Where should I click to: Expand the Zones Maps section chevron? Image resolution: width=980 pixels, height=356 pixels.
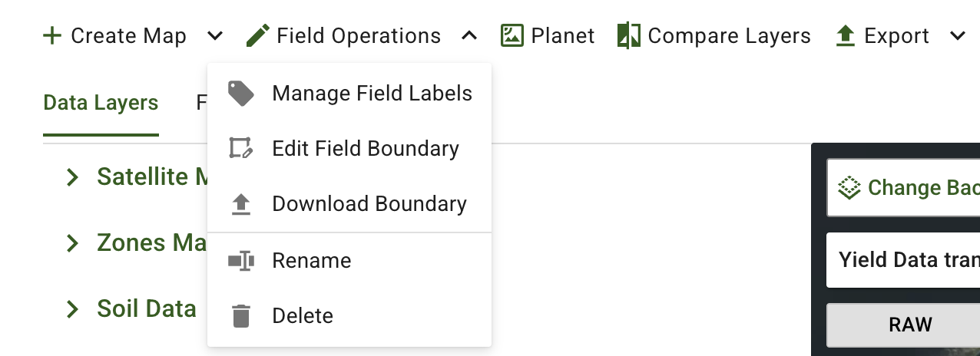pyautogui.click(x=73, y=243)
